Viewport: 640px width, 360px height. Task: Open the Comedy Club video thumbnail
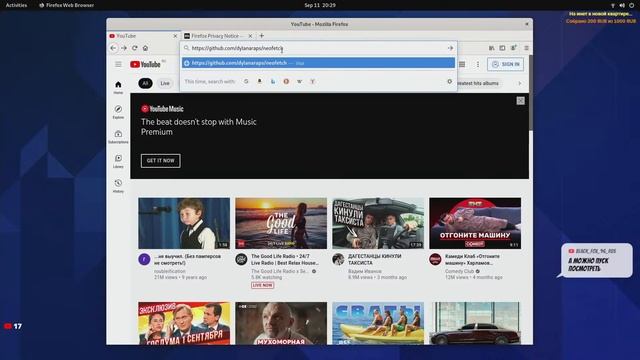(x=475, y=223)
